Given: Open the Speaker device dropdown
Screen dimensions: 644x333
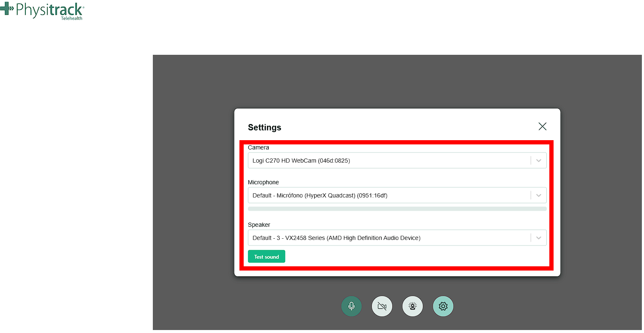Looking at the screenshot, I should [397, 238].
